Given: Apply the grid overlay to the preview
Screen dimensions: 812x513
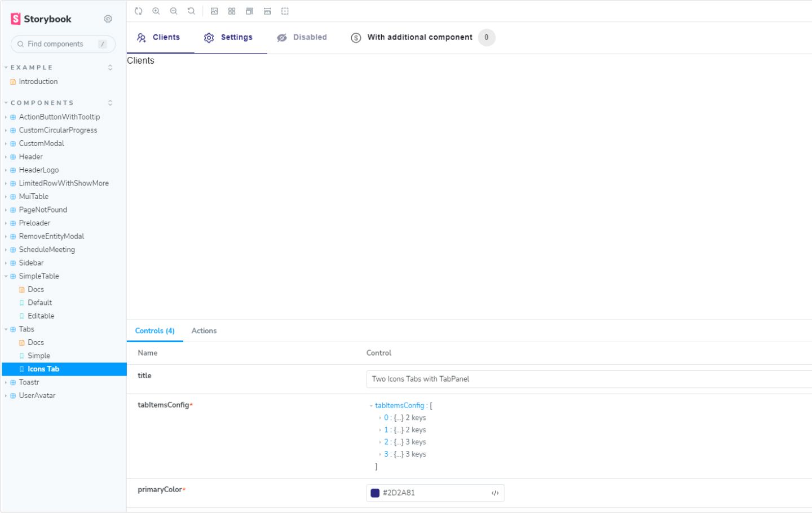Looking at the screenshot, I should [x=232, y=11].
